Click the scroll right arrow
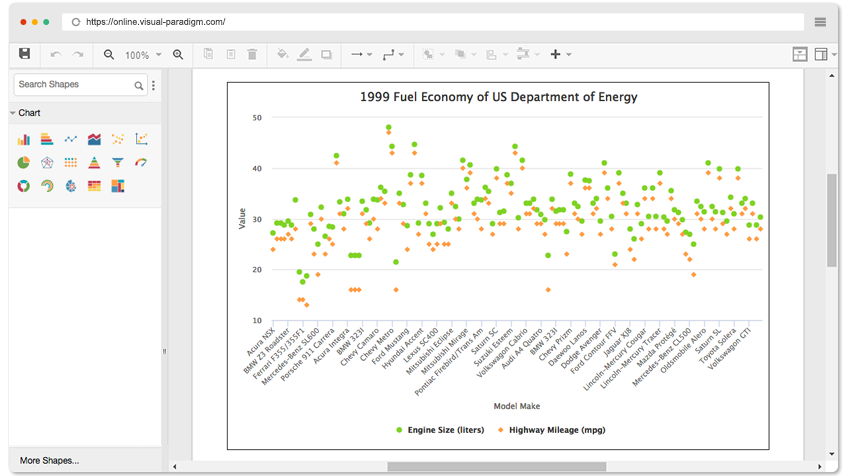This screenshot has height=476, width=848. pos(819,466)
